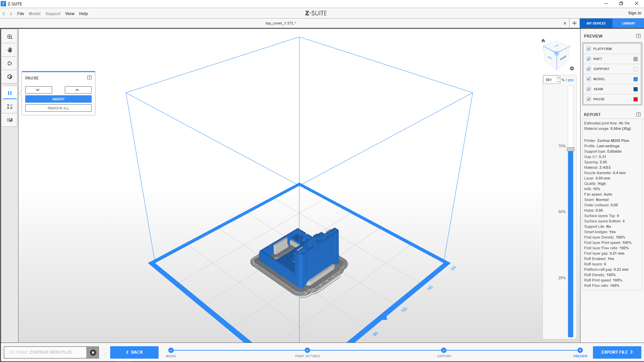644x362 pixels.
Task: Jump to PRINT SETTINGS step
Action: 307,350
